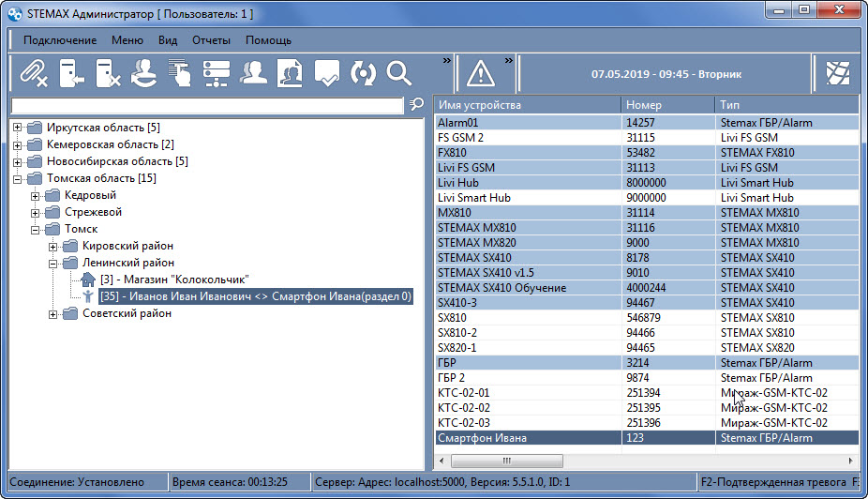Click the refresh sync toolbar icon

363,73
